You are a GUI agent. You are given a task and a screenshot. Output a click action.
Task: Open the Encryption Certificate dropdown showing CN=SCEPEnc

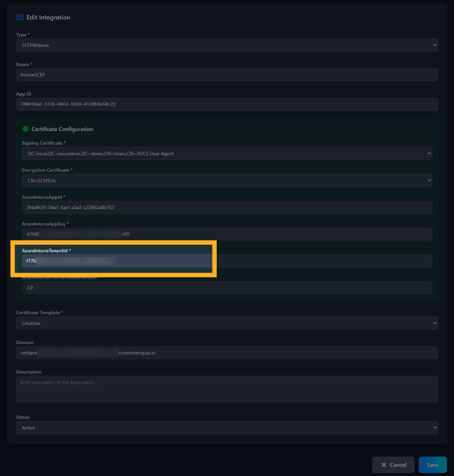pyautogui.click(x=227, y=180)
